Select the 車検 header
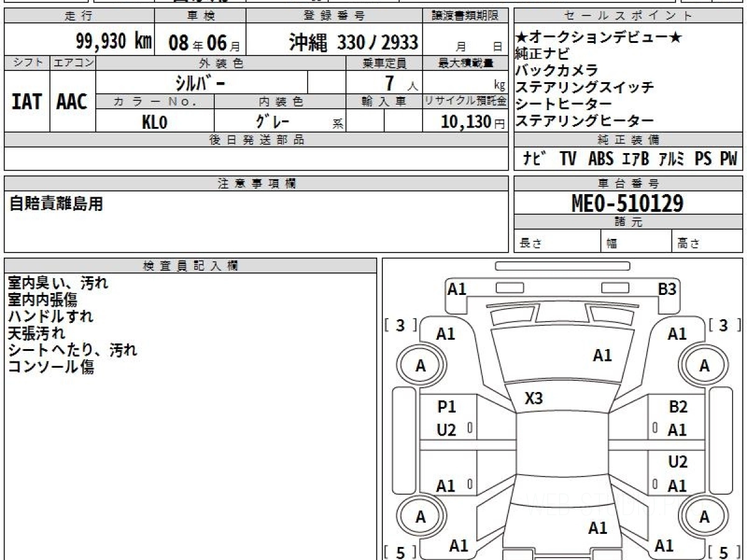 (200, 16)
